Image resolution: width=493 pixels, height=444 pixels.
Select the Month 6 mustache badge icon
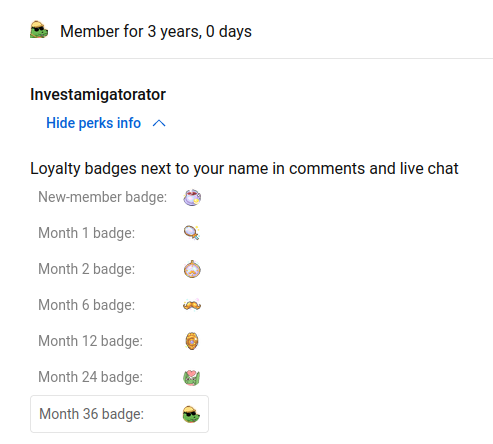192,305
